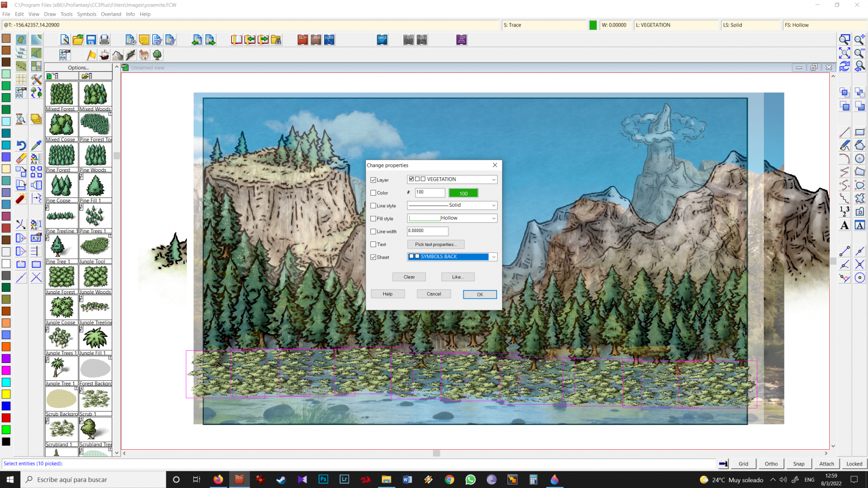
Task: Uncheck the Layer checkbox
Action: click(373, 180)
